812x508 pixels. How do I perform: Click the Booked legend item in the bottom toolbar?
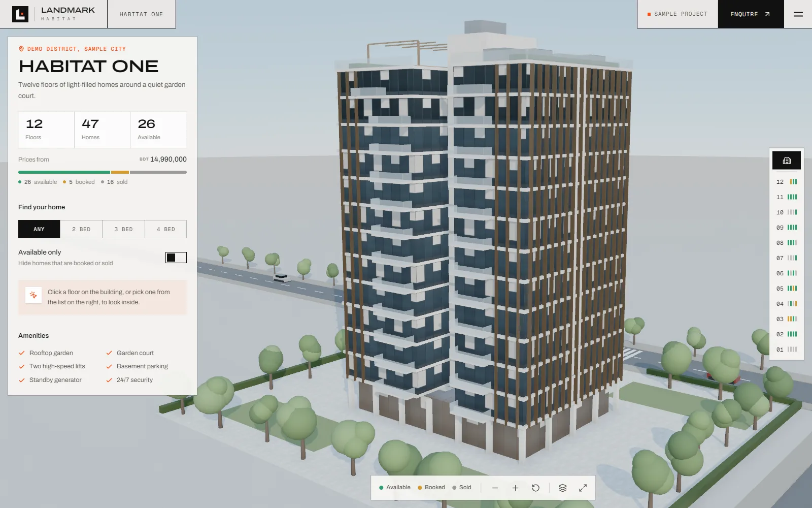(x=431, y=488)
